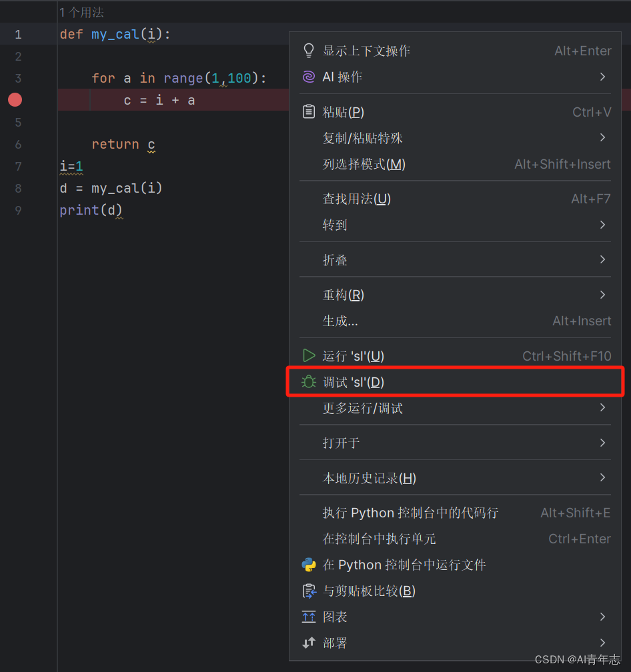The width and height of the screenshot is (631, 672).
Task: Choose 显示上下文操作 from the context menu
Action: pyautogui.click(x=456, y=51)
